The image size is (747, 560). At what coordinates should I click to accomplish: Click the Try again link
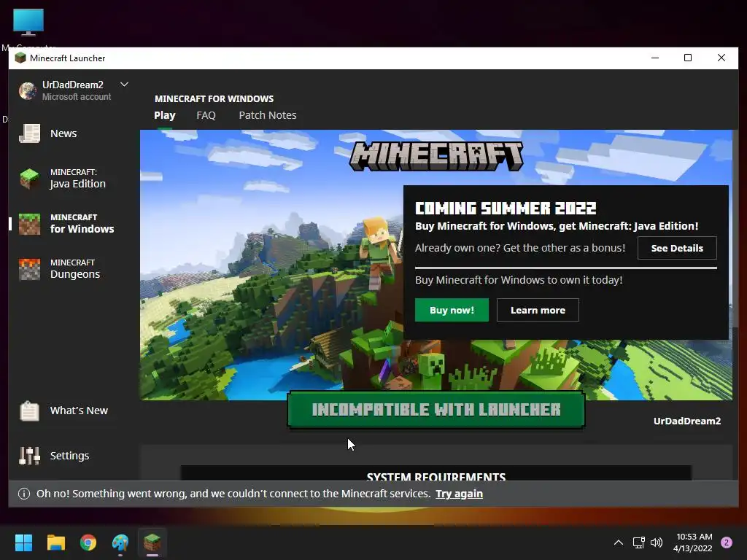[460, 494]
